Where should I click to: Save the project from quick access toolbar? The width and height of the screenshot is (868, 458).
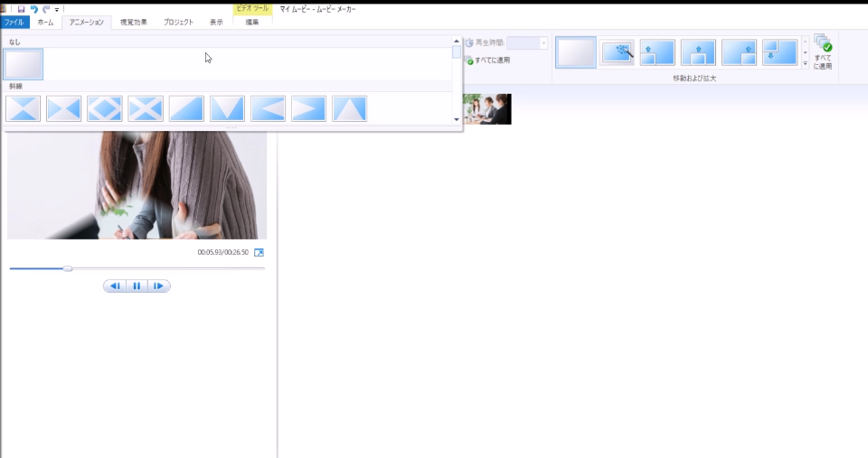(x=21, y=9)
